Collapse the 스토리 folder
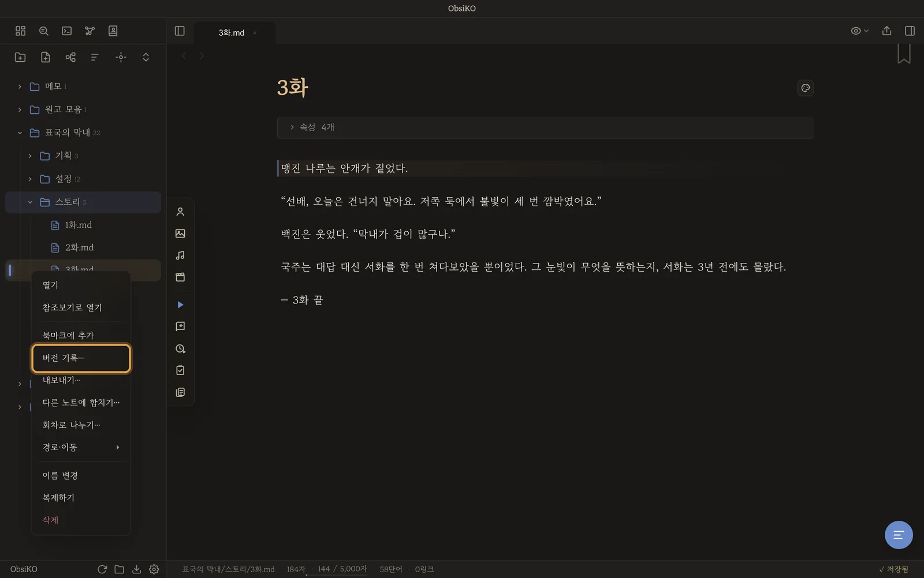The width and height of the screenshot is (924, 578). pos(83,202)
